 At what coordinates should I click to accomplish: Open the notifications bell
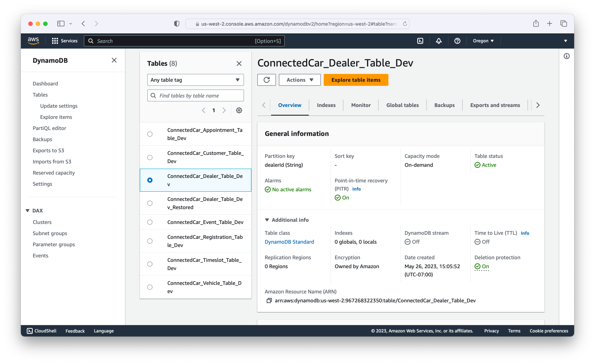pyautogui.click(x=439, y=41)
